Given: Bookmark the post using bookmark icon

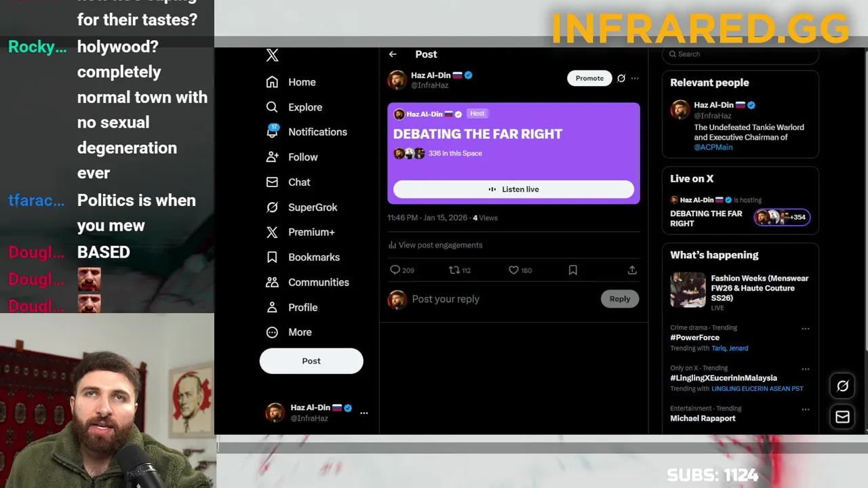Looking at the screenshot, I should [x=573, y=270].
